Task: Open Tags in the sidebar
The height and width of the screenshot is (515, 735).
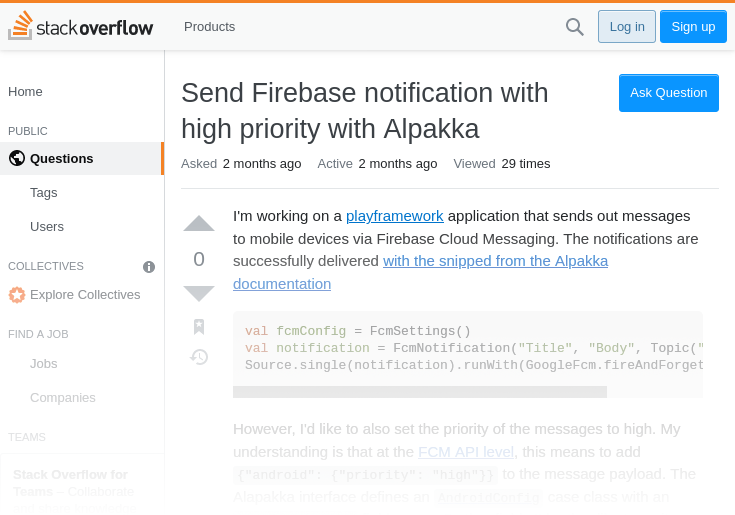Action: (x=44, y=193)
